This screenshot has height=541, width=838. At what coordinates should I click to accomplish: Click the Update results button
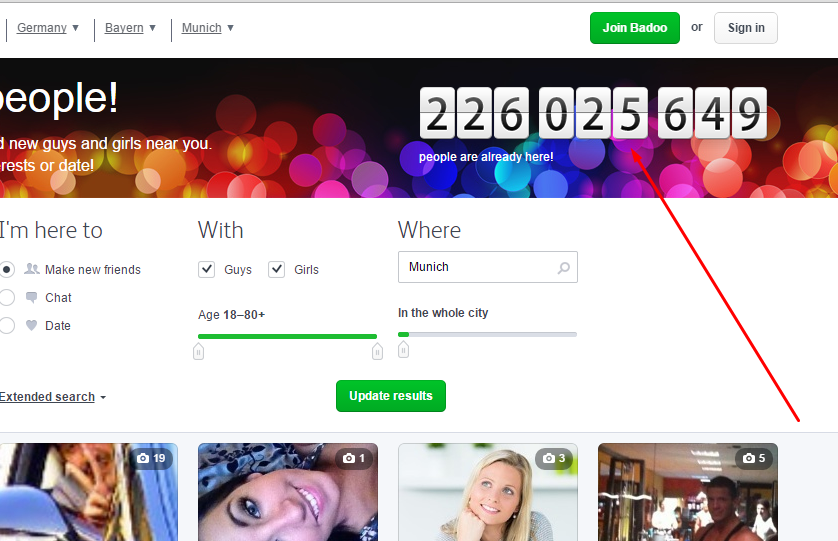[x=390, y=396]
